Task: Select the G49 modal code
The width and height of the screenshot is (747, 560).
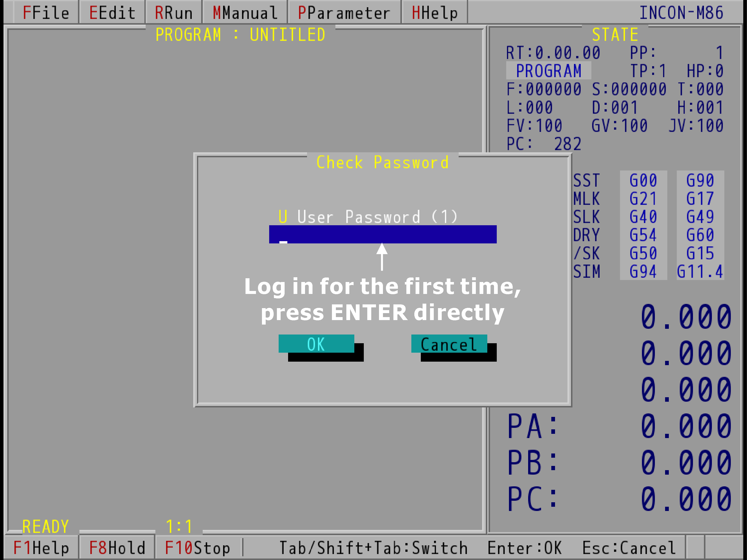Action: 700,217
